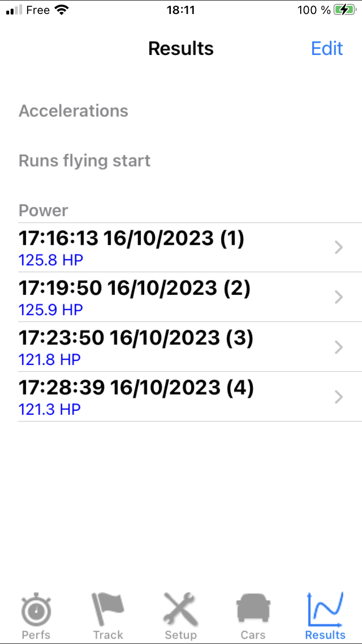Open the 125.8 HP power result

click(51, 261)
